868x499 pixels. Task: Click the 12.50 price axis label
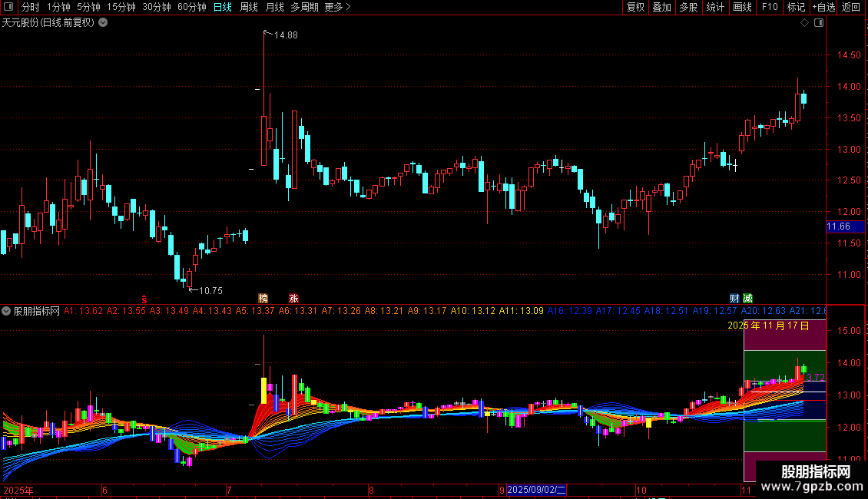(849, 180)
